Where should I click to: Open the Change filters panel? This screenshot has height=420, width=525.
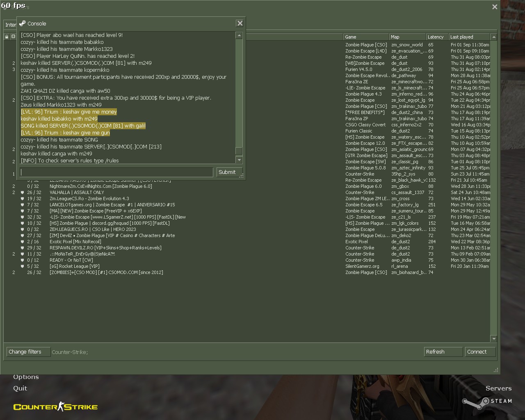(x=28, y=352)
